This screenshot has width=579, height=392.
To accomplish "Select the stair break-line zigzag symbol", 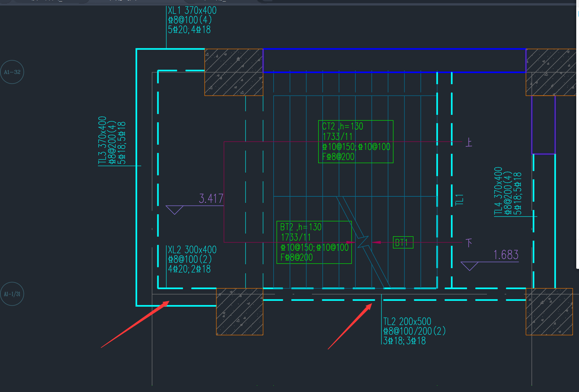I will point(364,241).
